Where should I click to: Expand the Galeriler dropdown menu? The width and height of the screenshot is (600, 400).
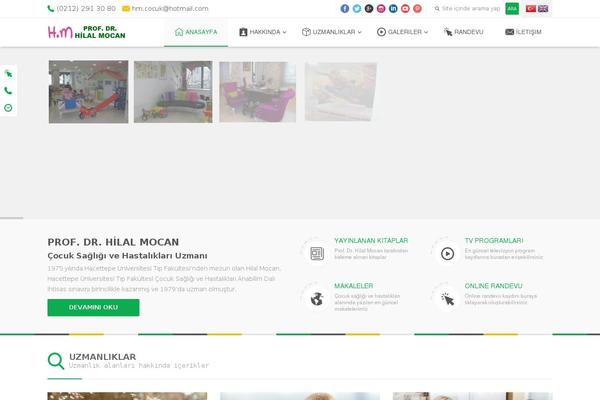(402, 32)
